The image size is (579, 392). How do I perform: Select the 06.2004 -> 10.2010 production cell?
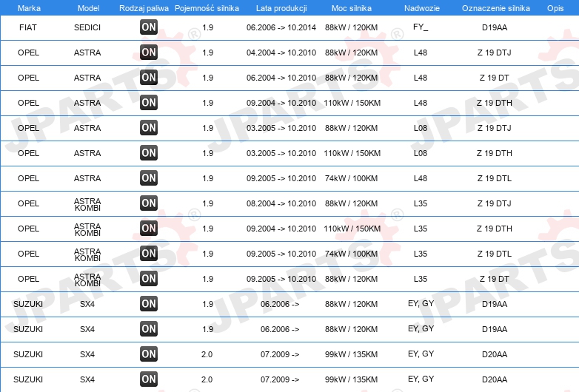[281, 78]
